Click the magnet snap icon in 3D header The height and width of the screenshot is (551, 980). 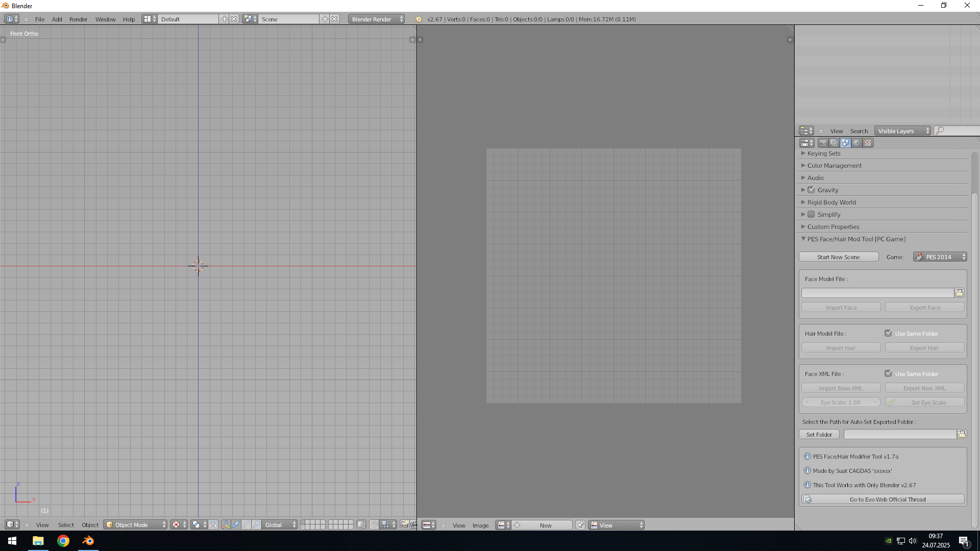point(374,525)
